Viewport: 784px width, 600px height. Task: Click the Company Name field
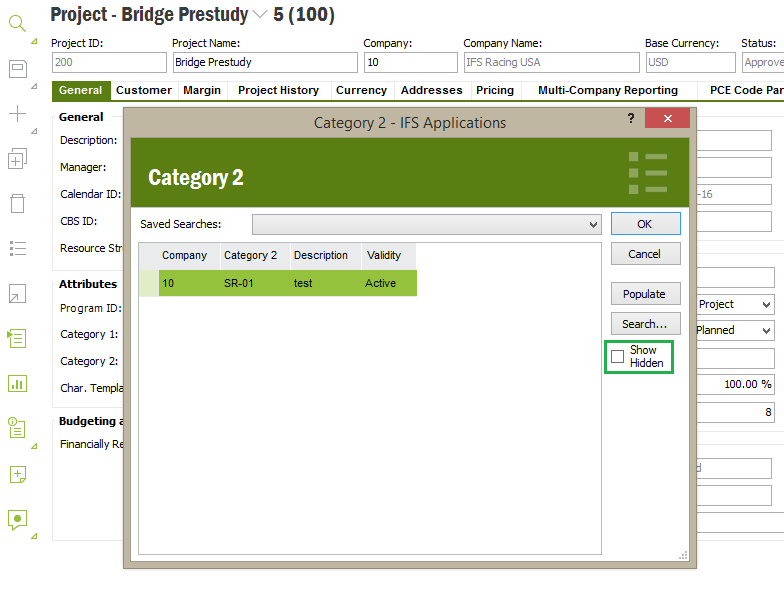[552, 62]
